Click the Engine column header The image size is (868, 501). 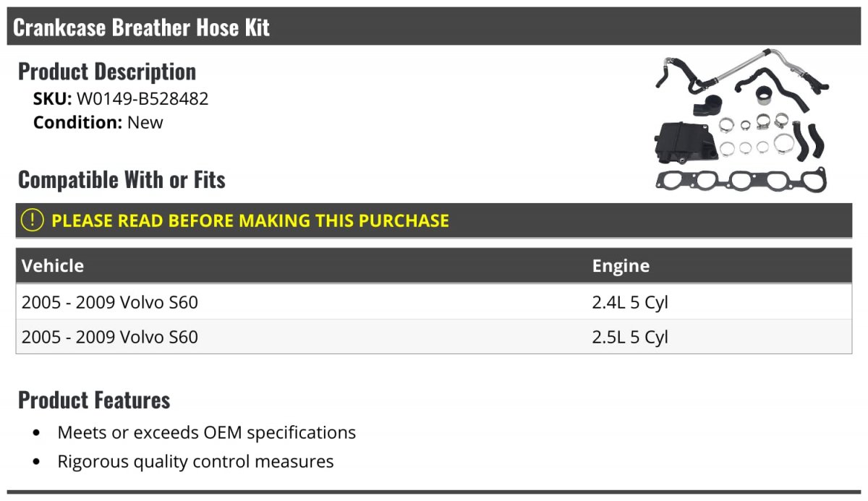tap(621, 265)
